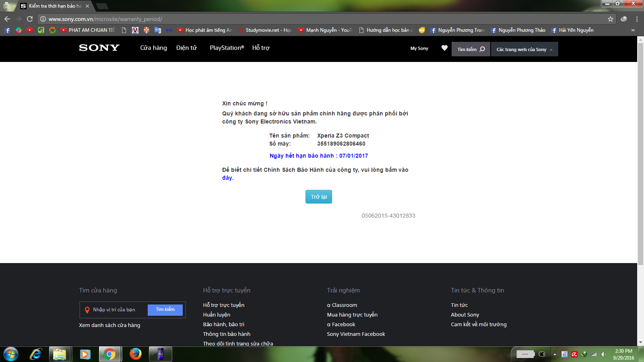
Task: Show hidden bookmarks with the double chevron
Action: (x=633, y=30)
